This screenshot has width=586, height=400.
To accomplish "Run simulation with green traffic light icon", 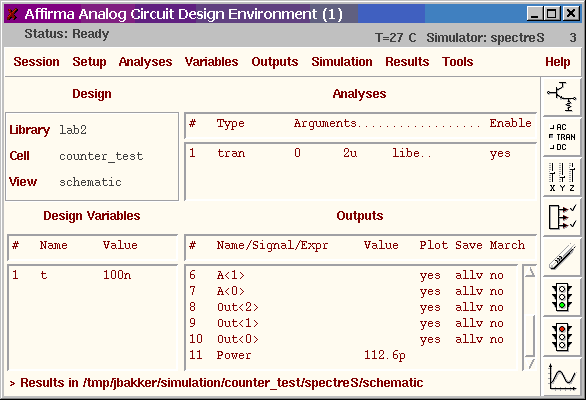I will point(562,297).
